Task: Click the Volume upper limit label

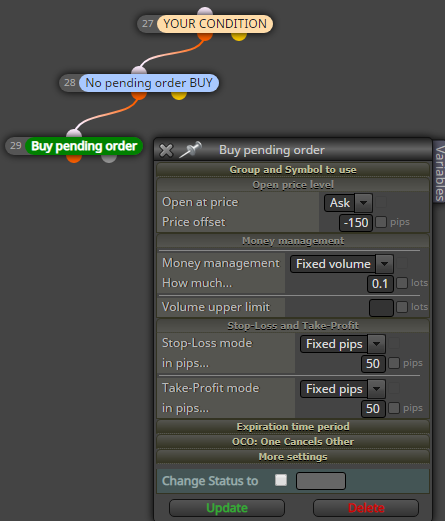Action: click(216, 307)
